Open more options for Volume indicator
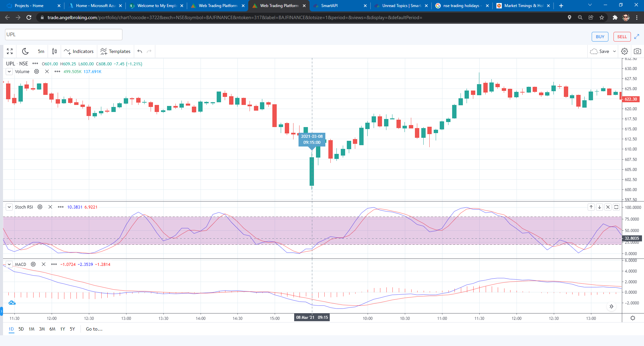 pyautogui.click(x=57, y=71)
